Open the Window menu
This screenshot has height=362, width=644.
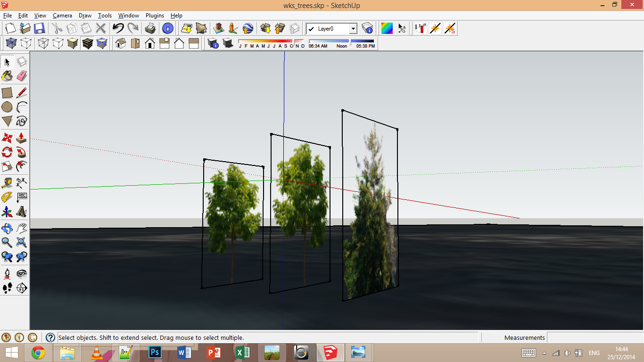point(129,16)
